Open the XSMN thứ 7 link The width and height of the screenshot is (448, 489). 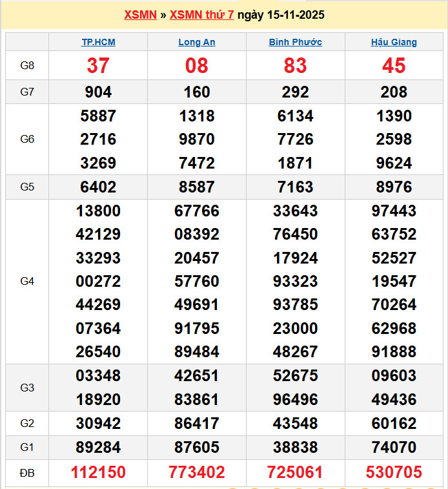(201, 15)
